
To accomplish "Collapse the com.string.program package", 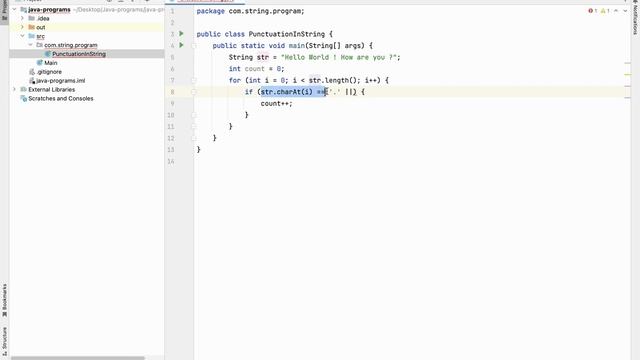I will (x=31, y=45).
